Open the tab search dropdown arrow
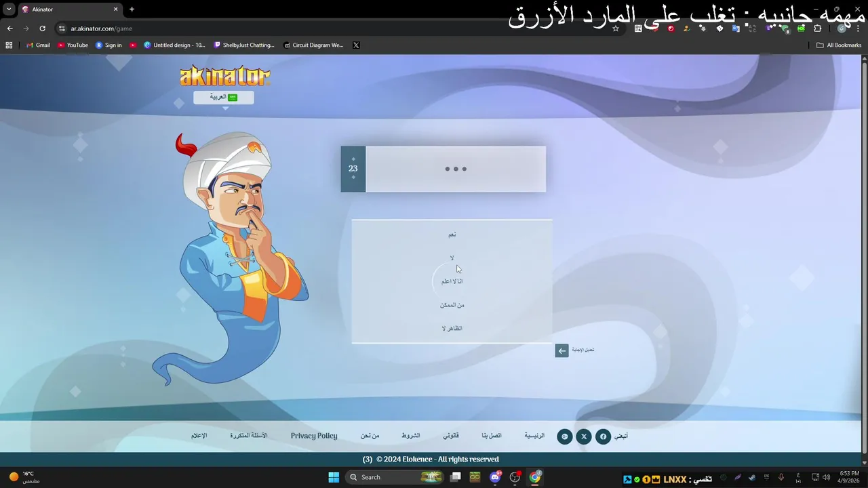Viewport: 868px width, 488px height. (9, 9)
